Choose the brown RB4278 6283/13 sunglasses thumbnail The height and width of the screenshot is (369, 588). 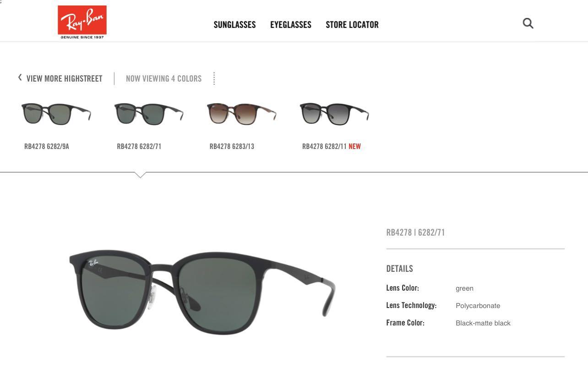[x=241, y=114]
